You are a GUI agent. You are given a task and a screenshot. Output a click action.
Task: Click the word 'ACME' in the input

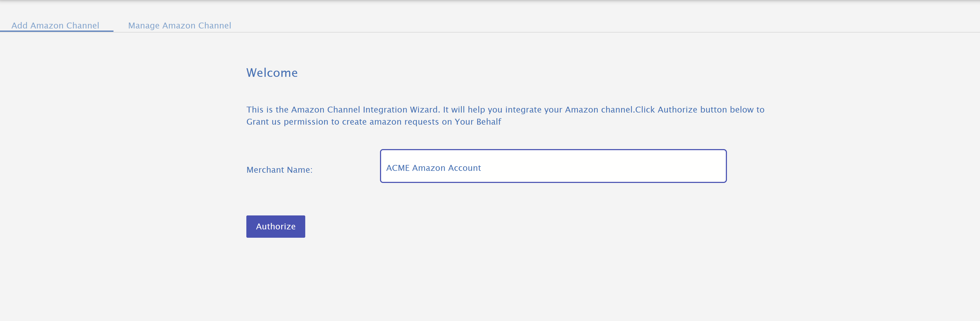point(397,168)
